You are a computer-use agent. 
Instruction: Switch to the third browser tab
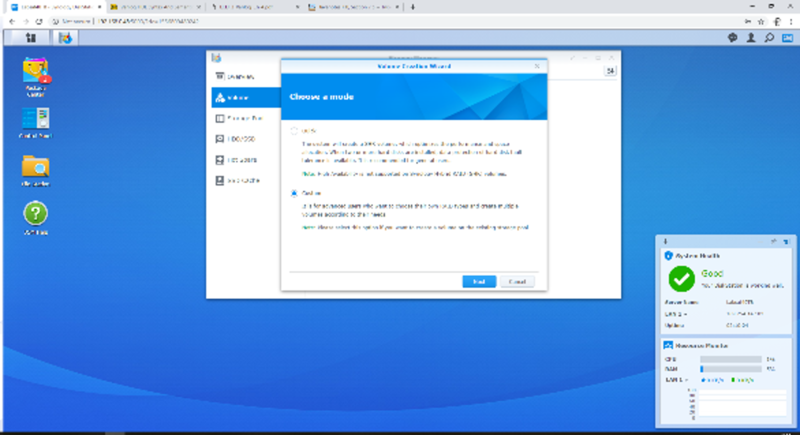pyautogui.click(x=255, y=7)
